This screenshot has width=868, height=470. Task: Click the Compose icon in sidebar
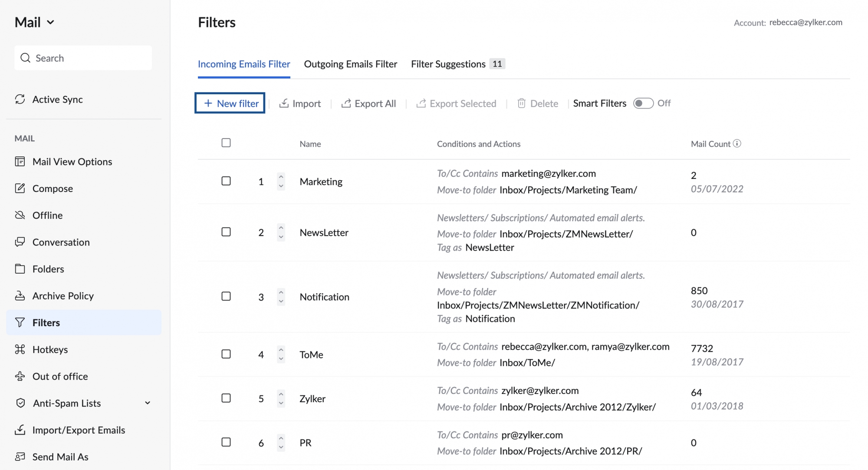click(x=20, y=188)
